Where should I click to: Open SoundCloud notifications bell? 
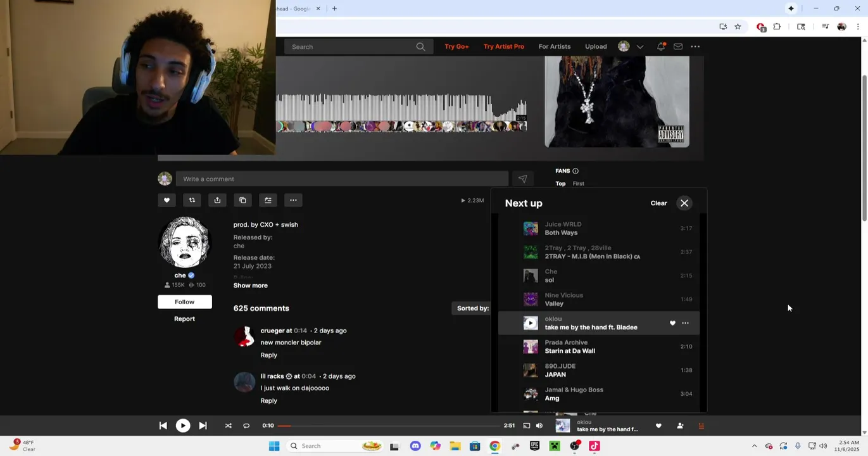(x=661, y=46)
